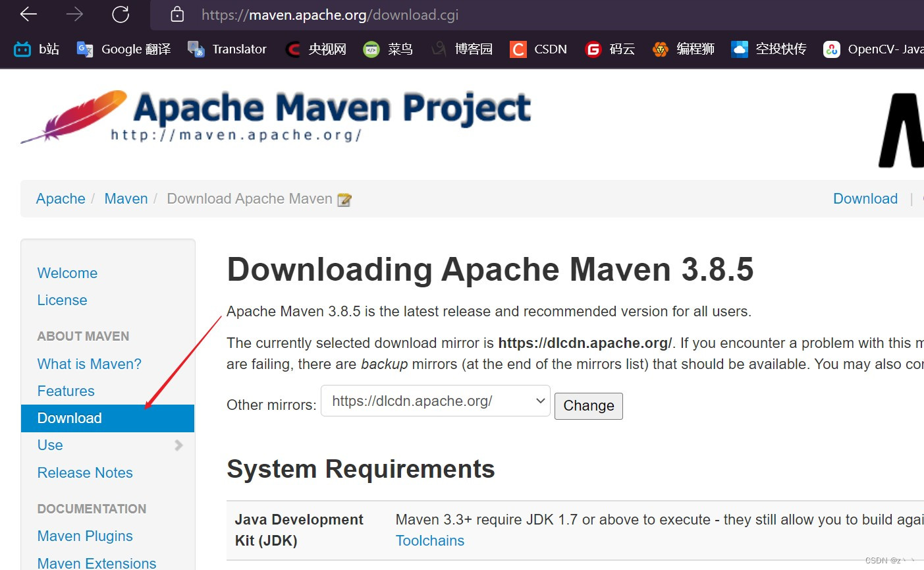Screen dimensions: 924x570
Task: Open License in the sidebar
Action: 62,300
